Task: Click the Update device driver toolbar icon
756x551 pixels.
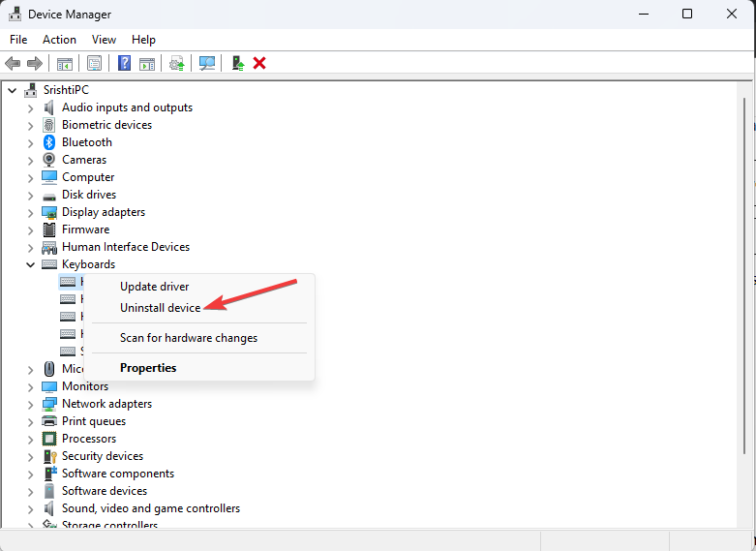Action: pos(177,63)
